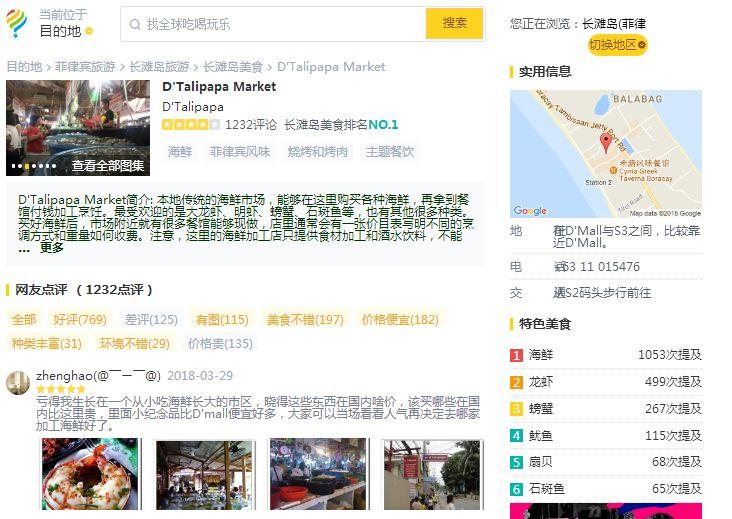Click the number 3 螃蟹 ranking row
732x519 pixels.
(606, 409)
